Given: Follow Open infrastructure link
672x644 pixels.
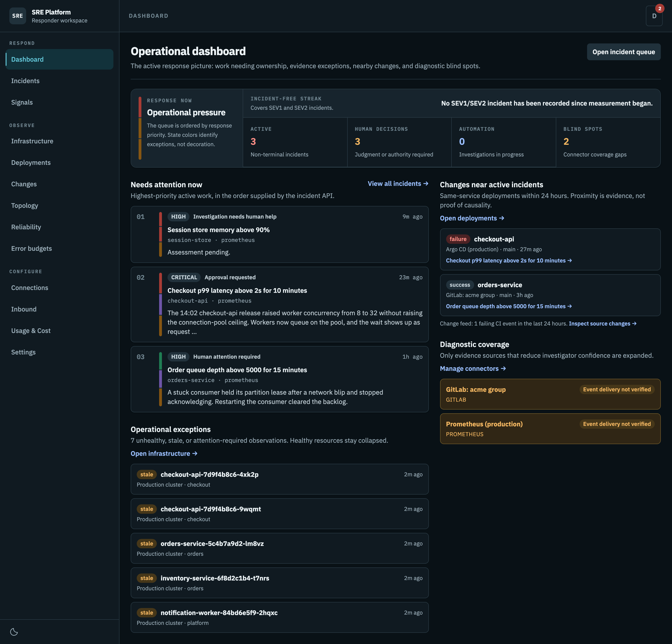Looking at the screenshot, I should coord(164,454).
